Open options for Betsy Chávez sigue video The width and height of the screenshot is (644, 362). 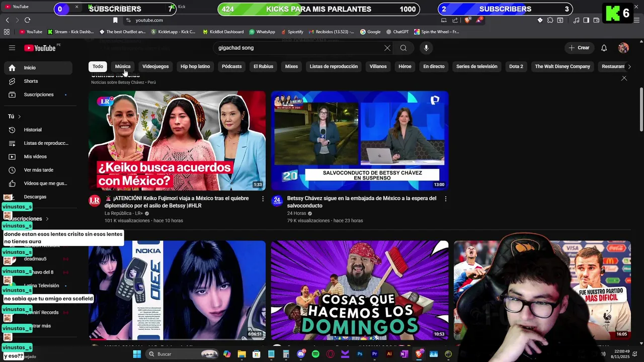pos(445,199)
